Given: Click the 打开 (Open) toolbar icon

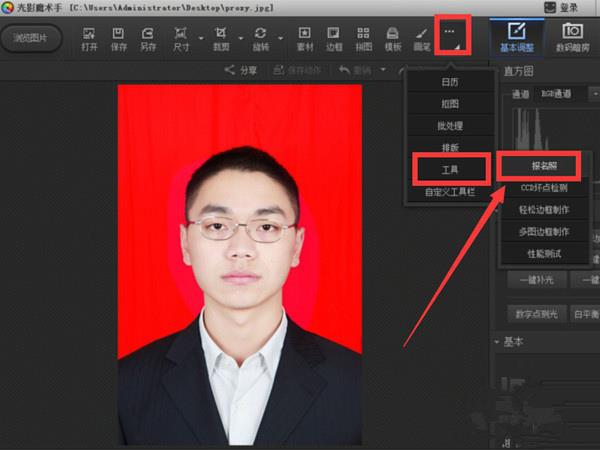Looking at the screenshot, I should pyautogui.click(x=89, y=38).
